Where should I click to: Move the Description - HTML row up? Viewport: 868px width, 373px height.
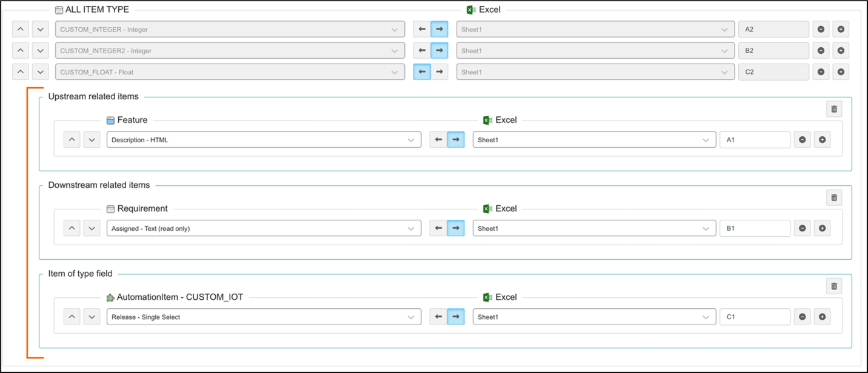click(x=72, y=140)
